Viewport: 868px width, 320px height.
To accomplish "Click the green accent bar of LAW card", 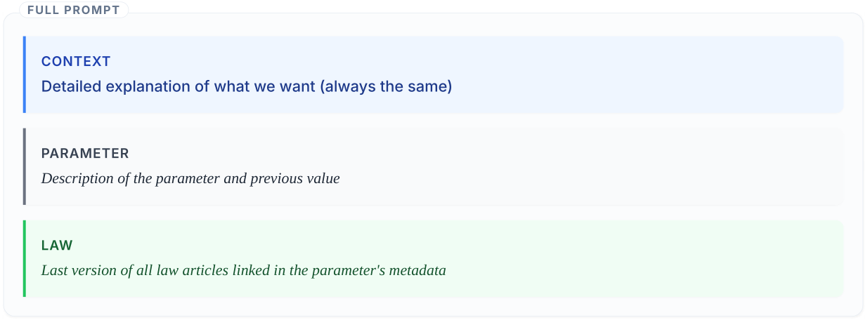I will pyautogui.click(x=25, y=258).
